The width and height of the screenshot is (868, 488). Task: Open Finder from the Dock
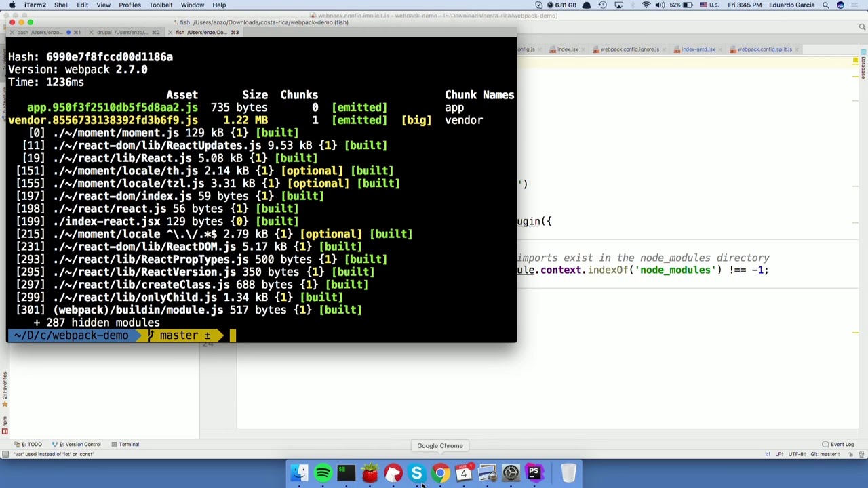click(299, 472)
